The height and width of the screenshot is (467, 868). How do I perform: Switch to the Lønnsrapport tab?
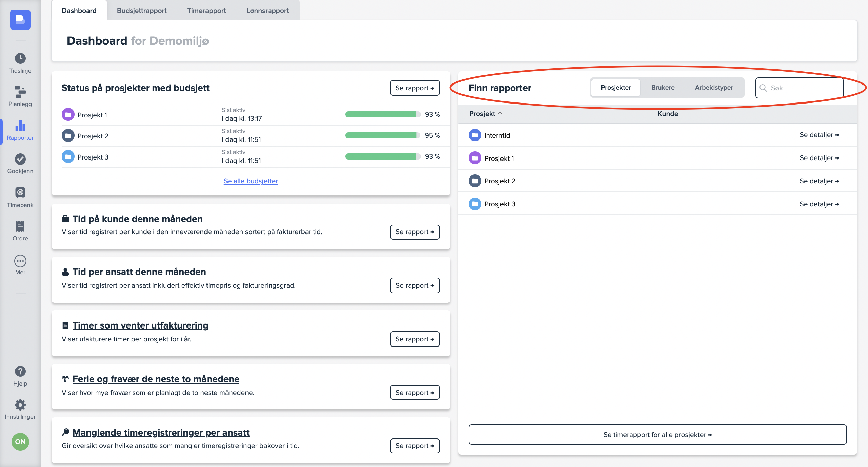click(268, 11)
